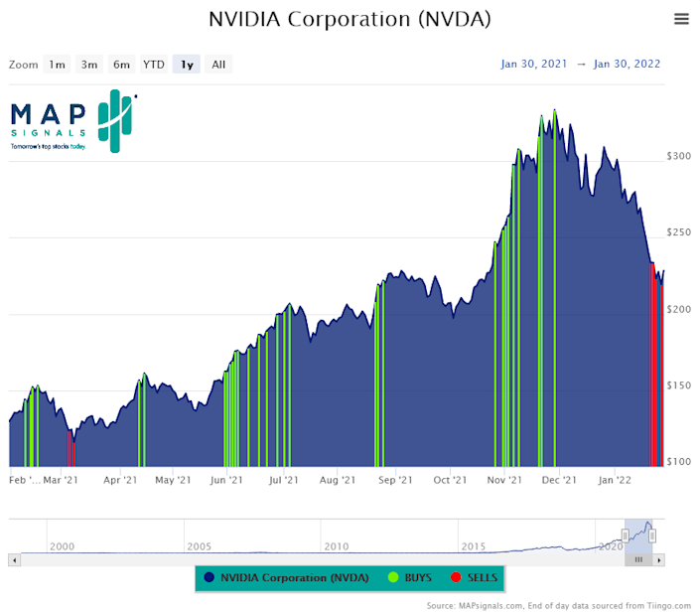
Task: Click the red sell bars near Jan 2022
Action: click(x=655, y=367)
